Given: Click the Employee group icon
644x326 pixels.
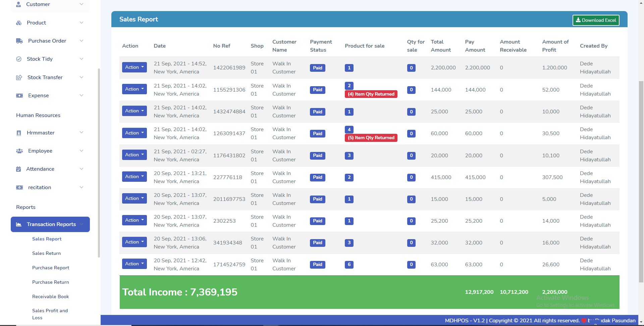Looking at the screenshot, I should 19,151.
